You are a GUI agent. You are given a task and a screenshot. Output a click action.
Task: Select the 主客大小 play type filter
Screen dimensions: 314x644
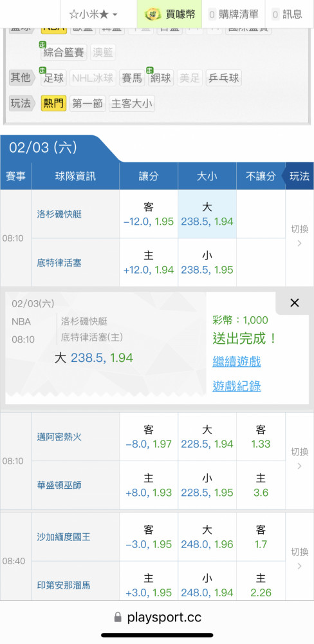pyautogui.click(x=131, y=104)
